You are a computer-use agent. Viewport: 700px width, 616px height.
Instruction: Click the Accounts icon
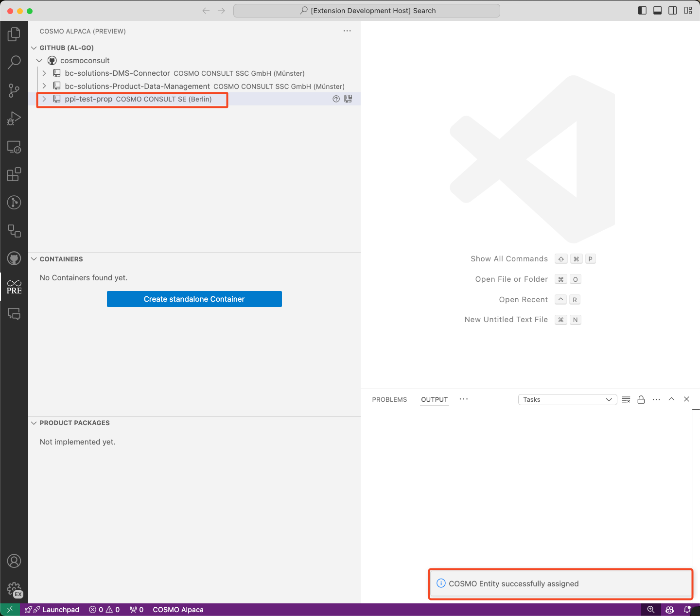pos(14,561)
